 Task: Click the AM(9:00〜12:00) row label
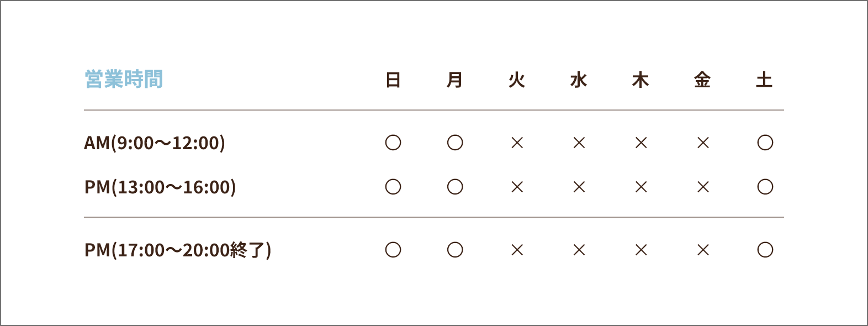[155, 143]
